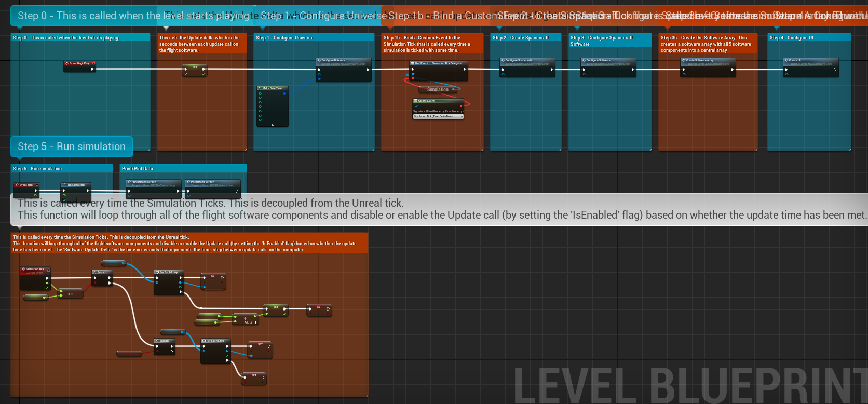Select the Event BeginPlay node
868x404 pixels.
[79, 63]
